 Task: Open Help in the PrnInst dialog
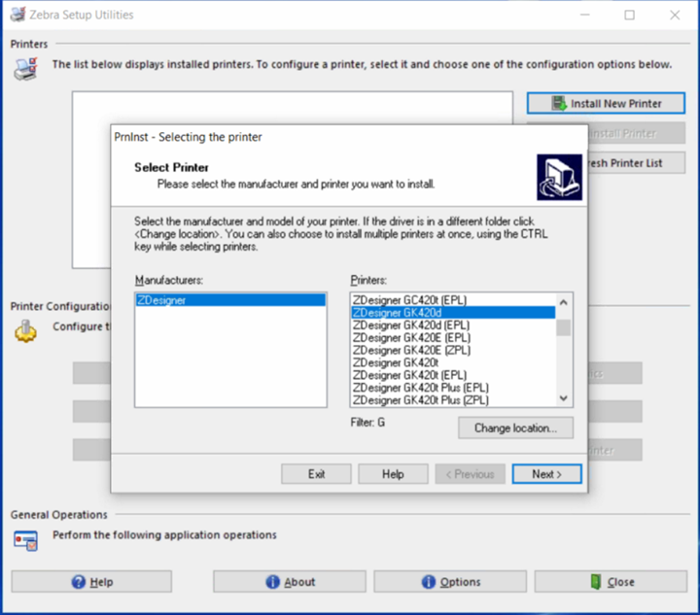393,473
